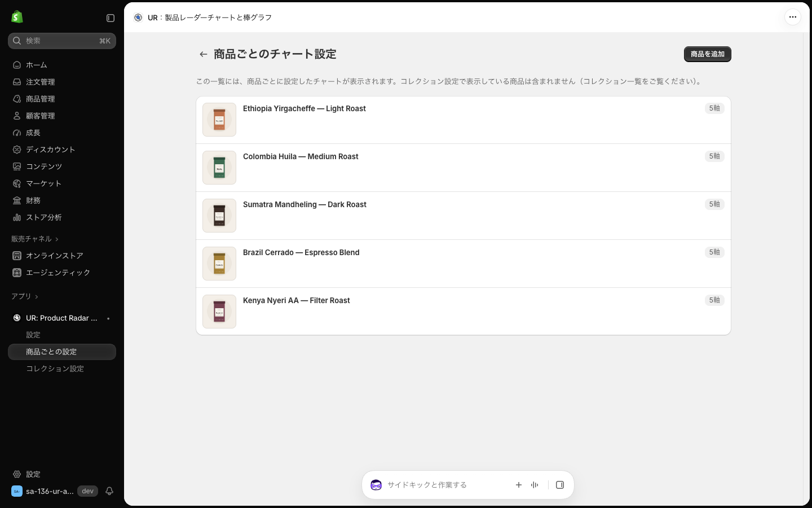Click the plus attachment icon in Sidekick bar
Screen dimensions: 812x508
(x=519, y=485)
